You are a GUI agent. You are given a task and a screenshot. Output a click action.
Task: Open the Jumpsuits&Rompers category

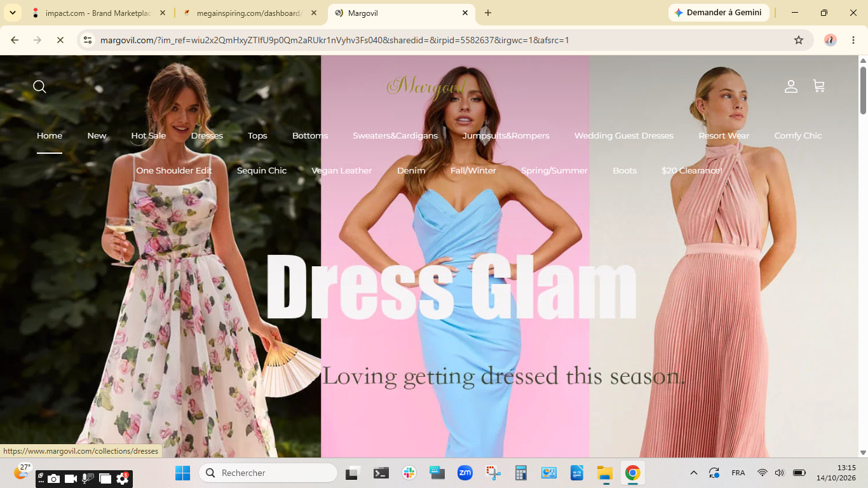(x=506, y=136)
